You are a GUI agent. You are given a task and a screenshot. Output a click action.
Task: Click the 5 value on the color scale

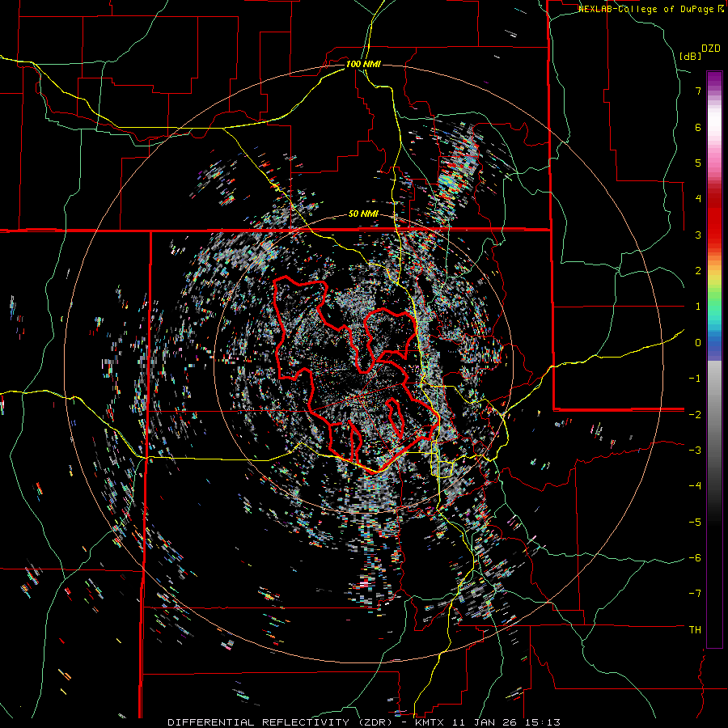coord(698,163)
